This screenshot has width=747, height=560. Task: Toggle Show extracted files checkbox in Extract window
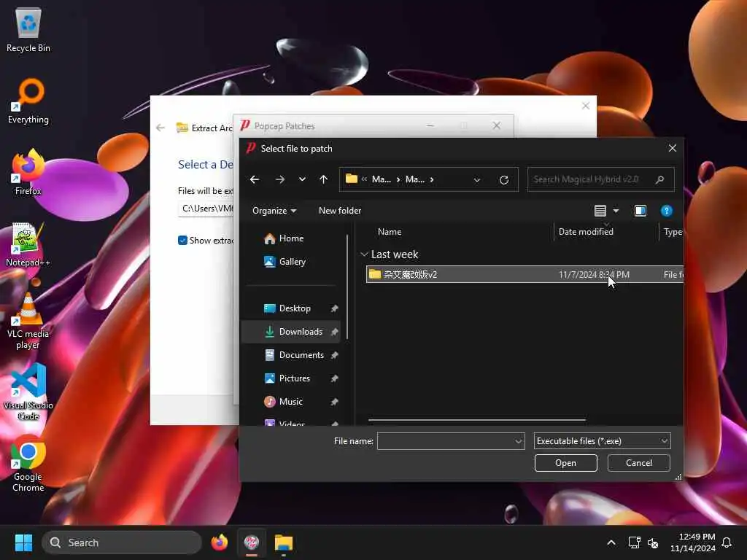pyautogui.click(x=182, y=241)
